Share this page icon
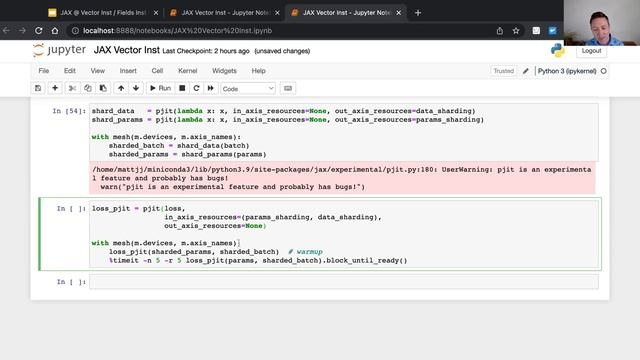The image size is (640, 360). [x=500, y=31]
